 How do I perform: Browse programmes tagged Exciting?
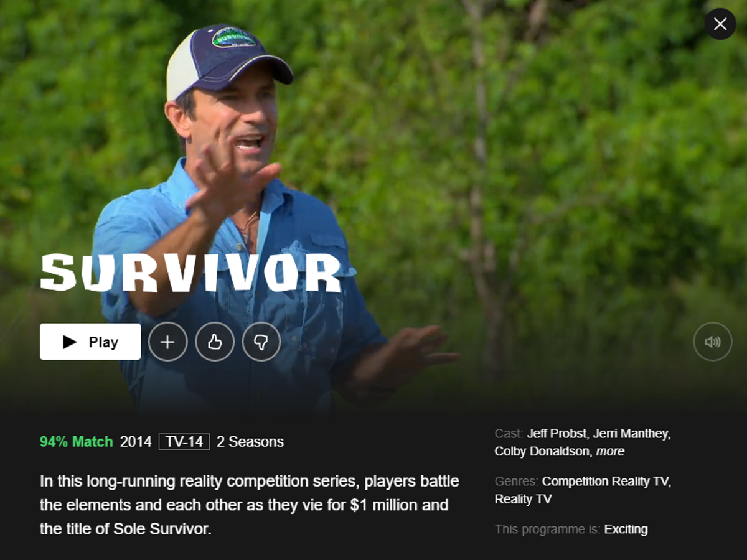click(626, 529)
